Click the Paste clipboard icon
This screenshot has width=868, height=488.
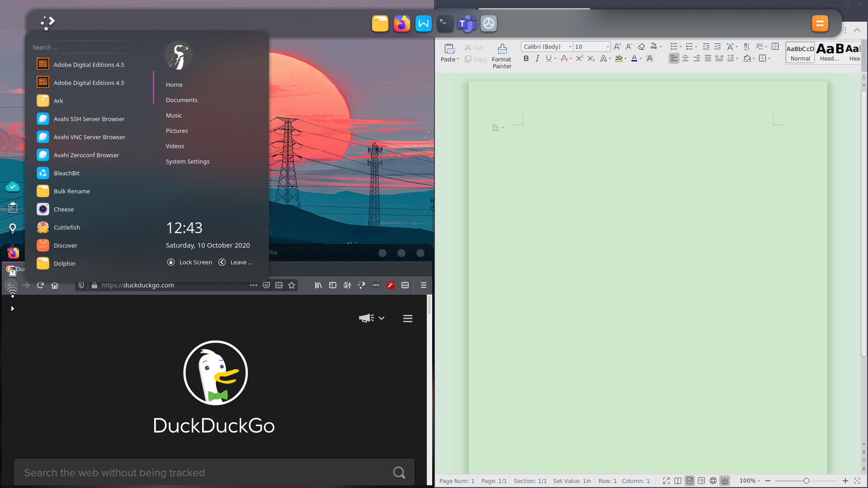[x=449, y=49]
